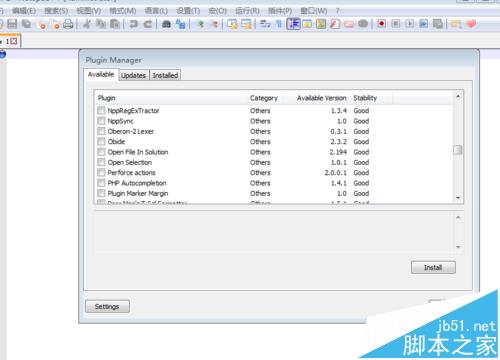Viewport: 500px width, 360px height.
Task: Open Find with the binoculars icon
Action: (x=166, y=24)
